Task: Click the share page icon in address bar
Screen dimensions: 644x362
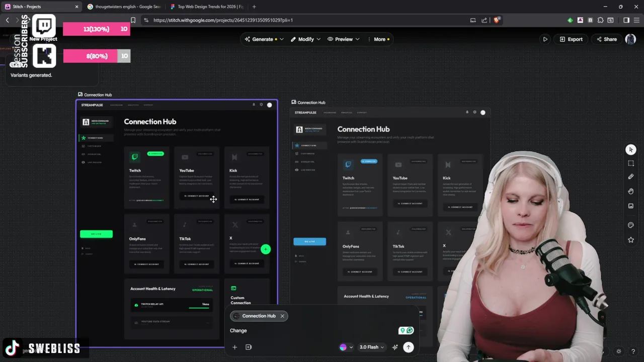Action: click(x=484, y=20)
